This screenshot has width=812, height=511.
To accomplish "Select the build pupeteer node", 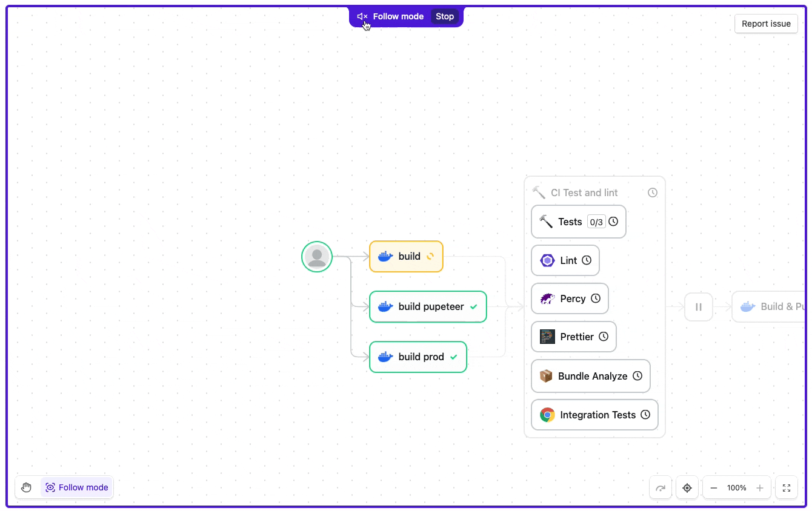I will coord(428,306).
